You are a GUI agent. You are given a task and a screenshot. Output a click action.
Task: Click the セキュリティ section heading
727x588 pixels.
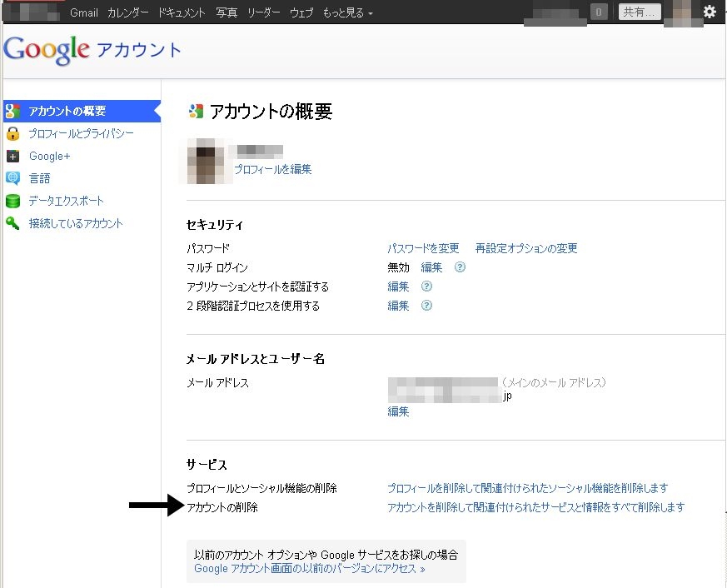[x=214, y=224]
